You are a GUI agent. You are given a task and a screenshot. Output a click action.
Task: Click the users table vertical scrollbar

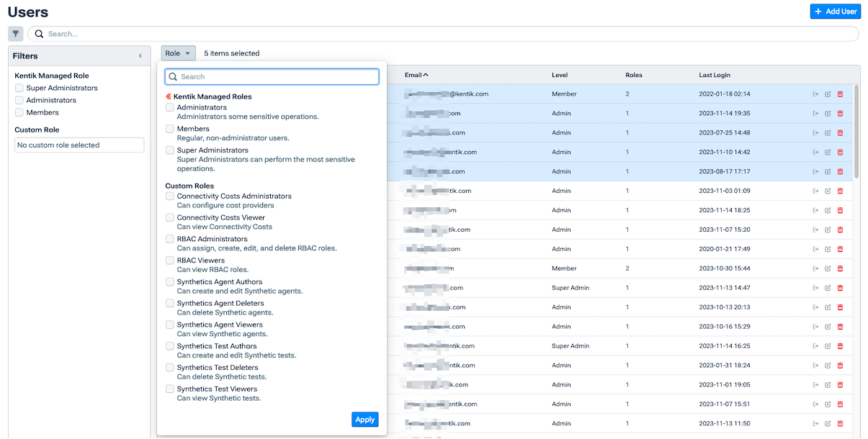(856, 132)
